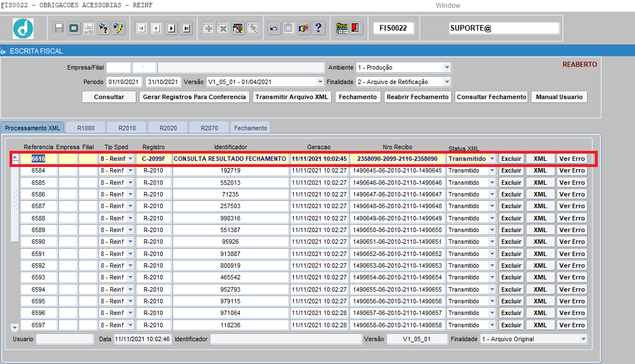Click the Print icon in toolbar
Viewport: 635px width, 364px height.
(88, 28)
